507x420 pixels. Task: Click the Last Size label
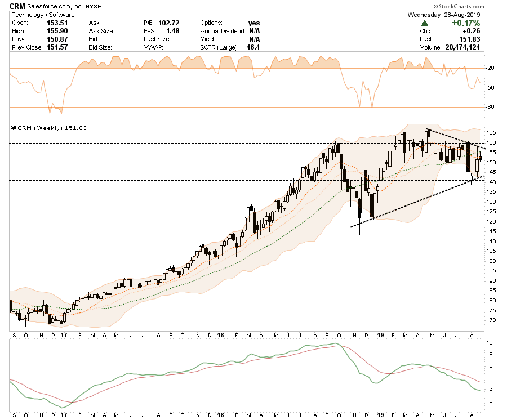(157, 39)
